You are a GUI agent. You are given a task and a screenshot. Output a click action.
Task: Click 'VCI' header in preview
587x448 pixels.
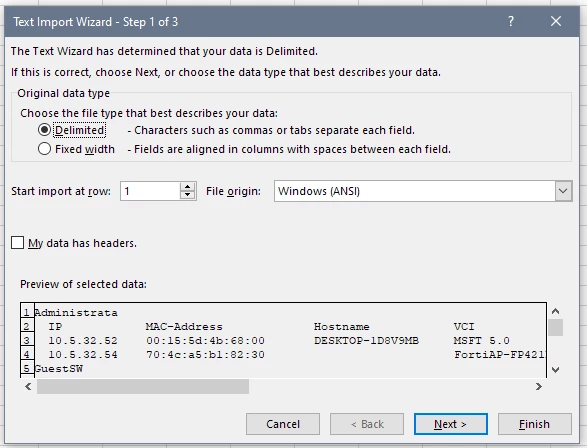point(464,327)
